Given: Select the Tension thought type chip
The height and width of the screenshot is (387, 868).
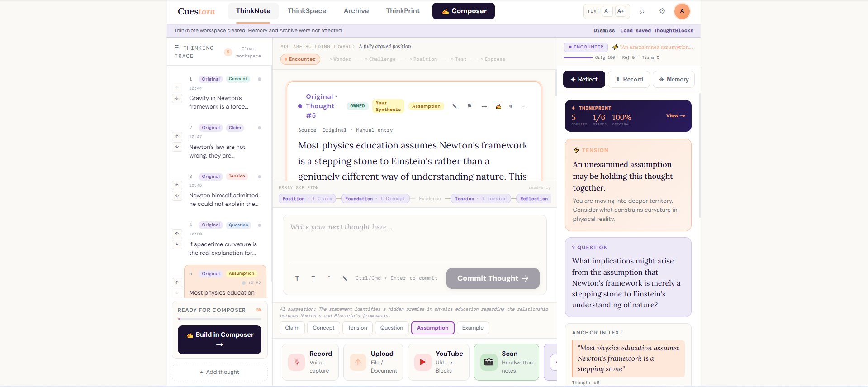Looking at the screenshot, I should tap(357, 328).
